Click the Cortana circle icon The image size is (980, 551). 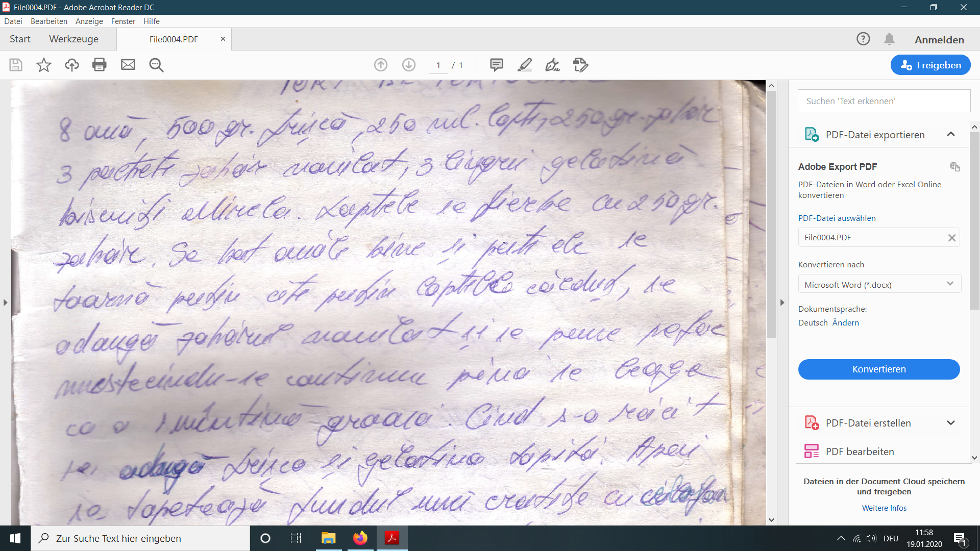[265, 538]
